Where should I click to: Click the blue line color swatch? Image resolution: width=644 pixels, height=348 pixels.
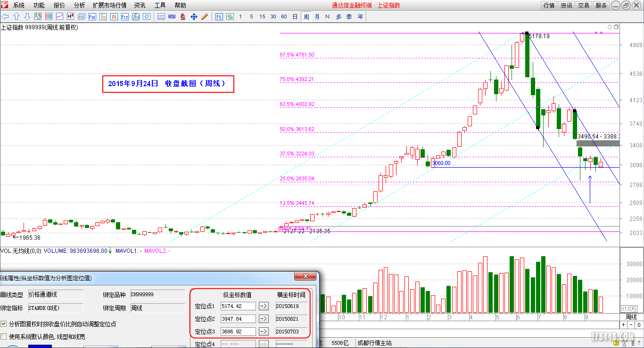pos(40,346)
